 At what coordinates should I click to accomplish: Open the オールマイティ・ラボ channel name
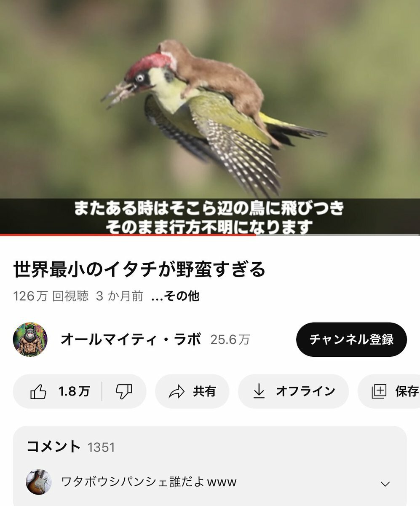(x=131, y=339)
